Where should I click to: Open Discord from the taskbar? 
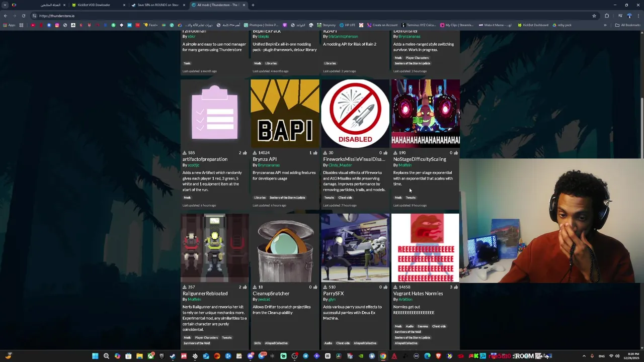[251, 356]
